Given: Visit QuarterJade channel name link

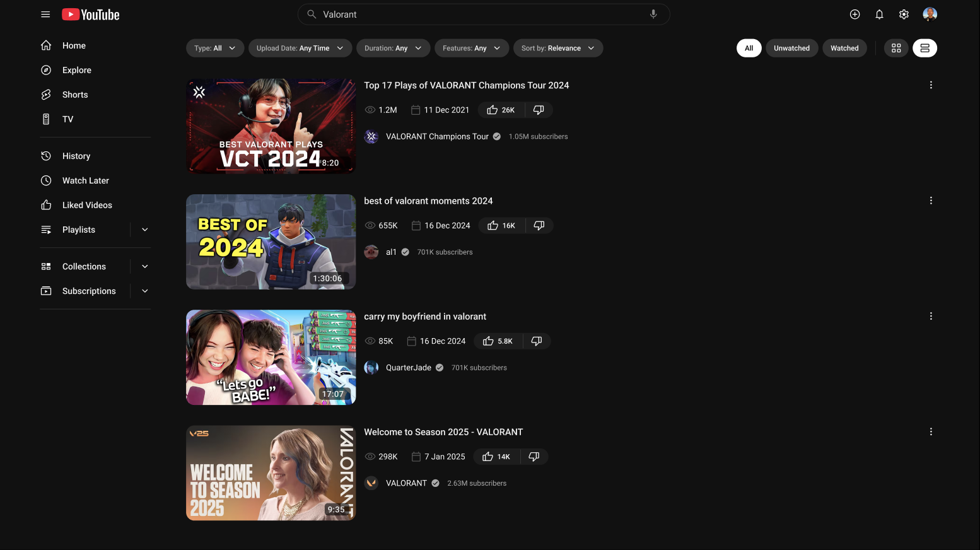Looking at the screenshot, I should click(409, 368).
